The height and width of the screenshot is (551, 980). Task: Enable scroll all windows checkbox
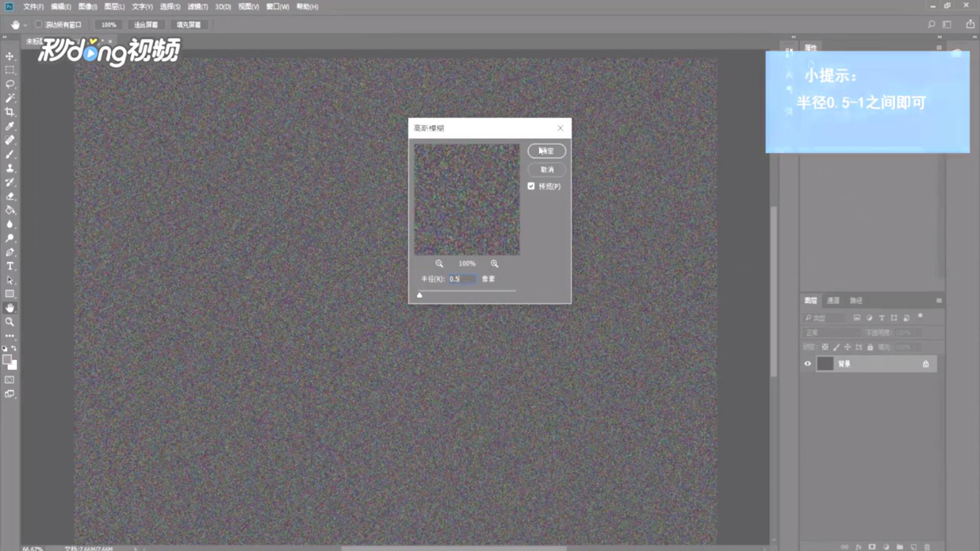[x=39, y=24]
